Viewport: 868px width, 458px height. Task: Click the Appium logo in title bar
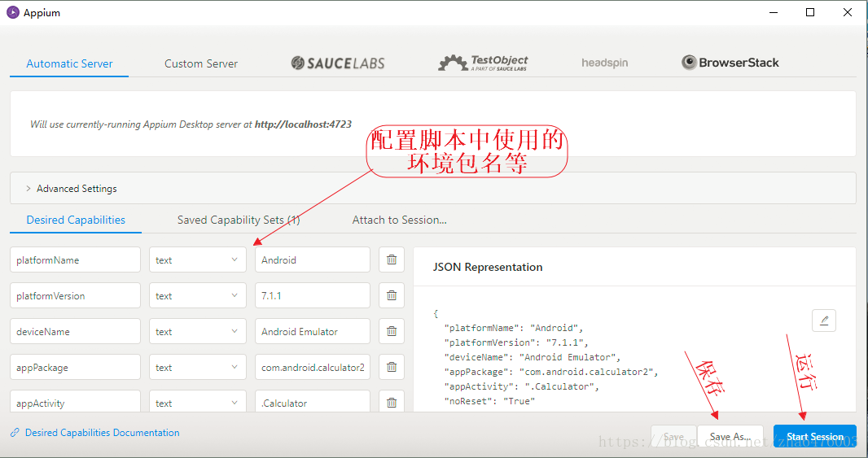(13, 12)
